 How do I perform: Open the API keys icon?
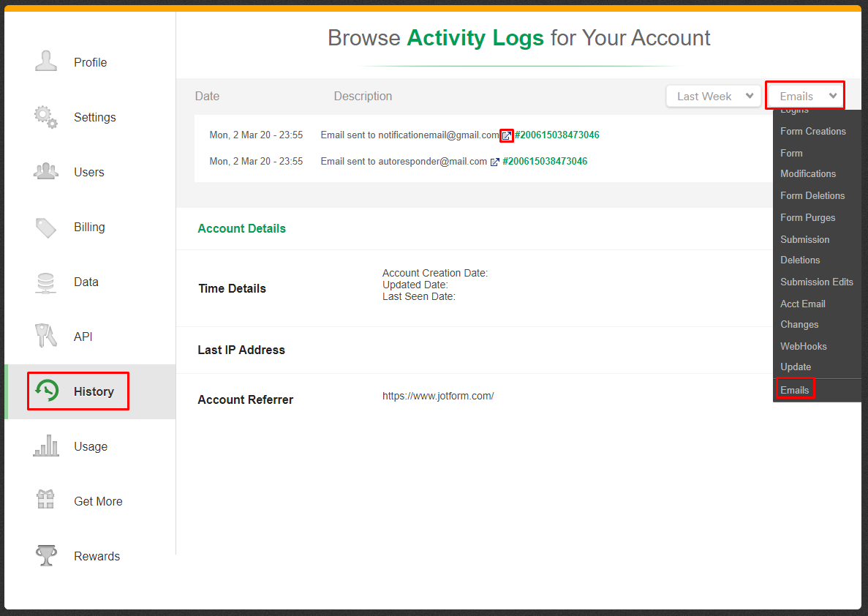pos(46,337)
